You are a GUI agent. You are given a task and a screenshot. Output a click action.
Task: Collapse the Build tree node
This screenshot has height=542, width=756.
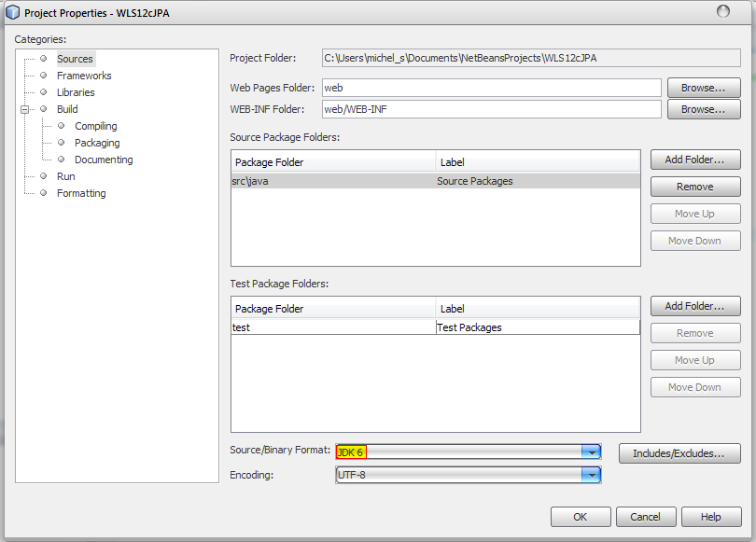(24, 109)
